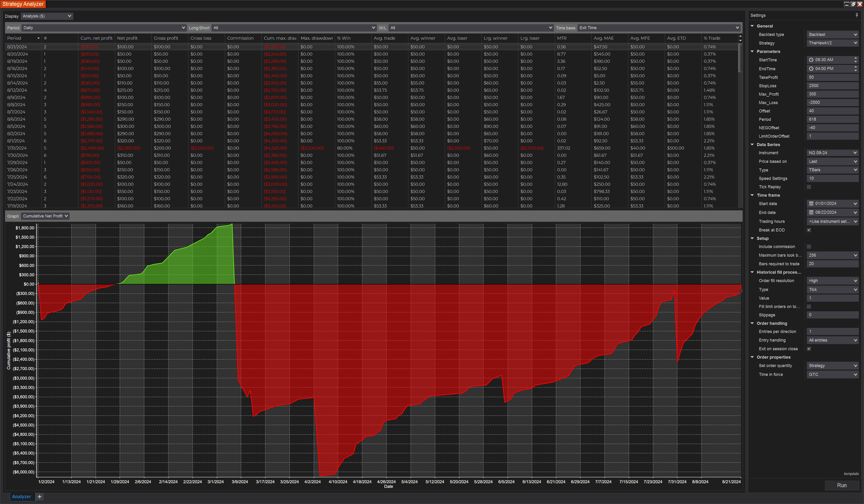This screenshot has width=864, height=504.
Task: Edit the Slippage value field
Action: coord(833,315)
